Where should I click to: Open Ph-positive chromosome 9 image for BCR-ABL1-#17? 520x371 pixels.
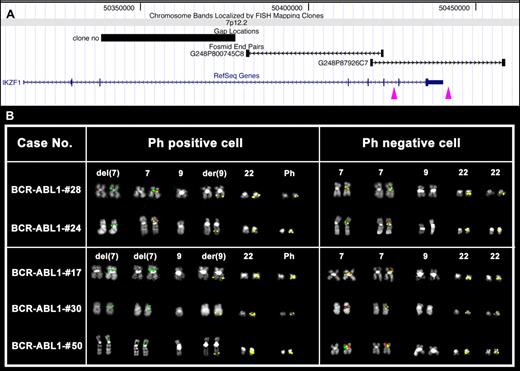tap(179, 273)
